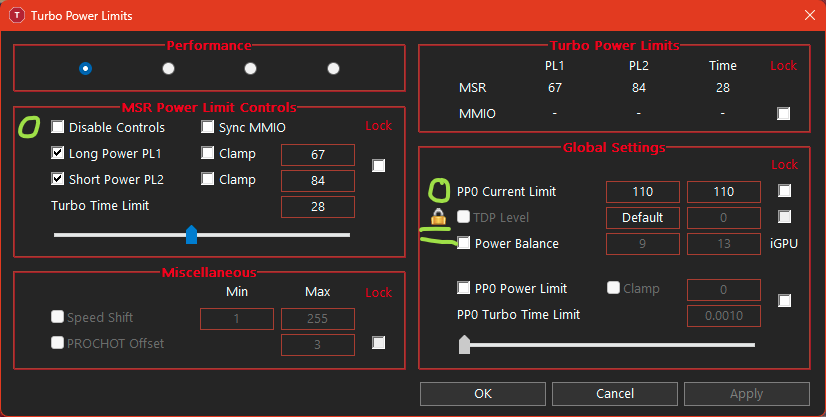
Task: Click the Turbo Time Limit value field
Action: [318, 206]
